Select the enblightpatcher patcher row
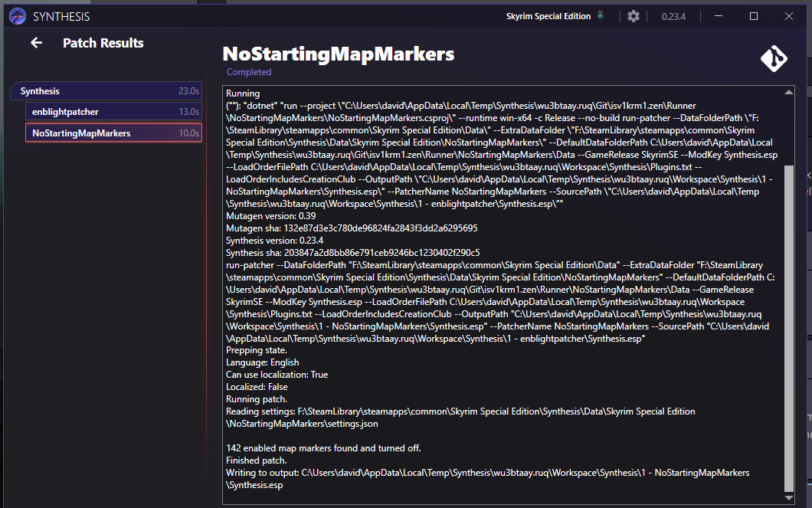 pyautogui.click(x=113, y=111)
